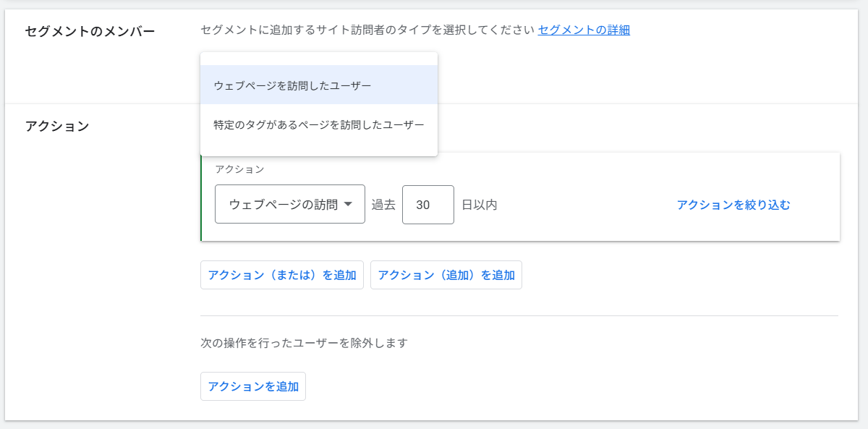
Task: Click アクションを絞り込む to filter actions
Action: click(733, 205)
